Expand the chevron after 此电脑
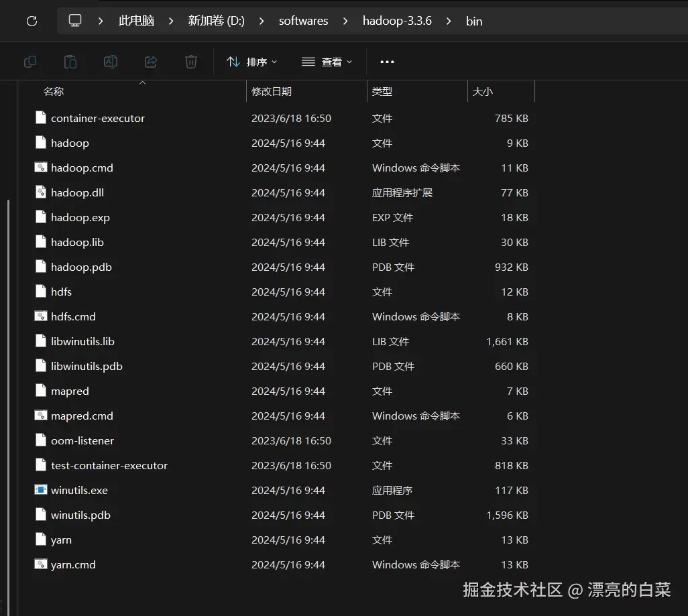The width and height of the screenshot is (688, 616). click(x=171, y=21)
